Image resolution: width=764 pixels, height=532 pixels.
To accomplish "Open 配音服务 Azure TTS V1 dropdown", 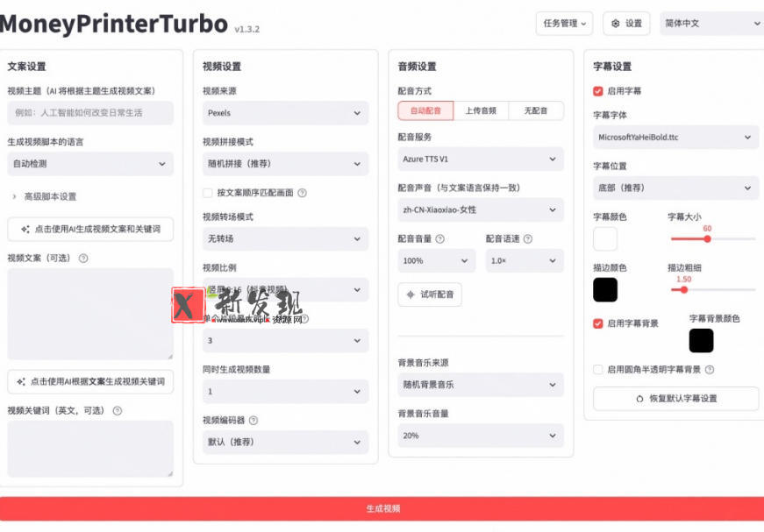I will tap(481, 160).
